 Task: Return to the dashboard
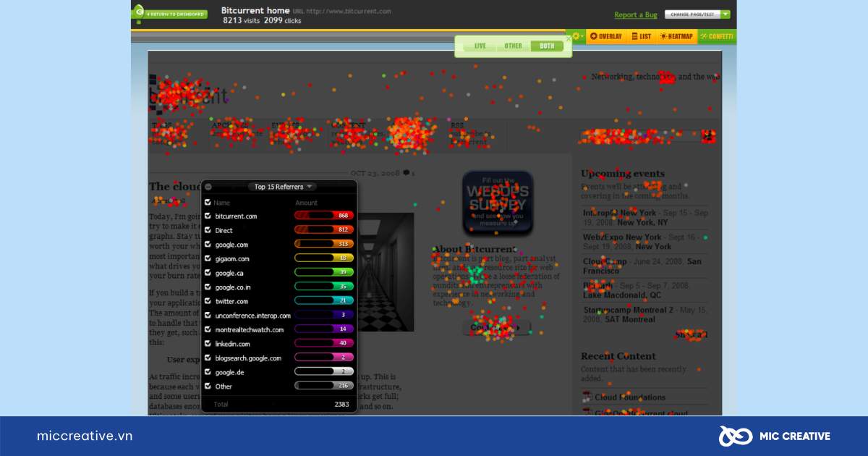176,14
